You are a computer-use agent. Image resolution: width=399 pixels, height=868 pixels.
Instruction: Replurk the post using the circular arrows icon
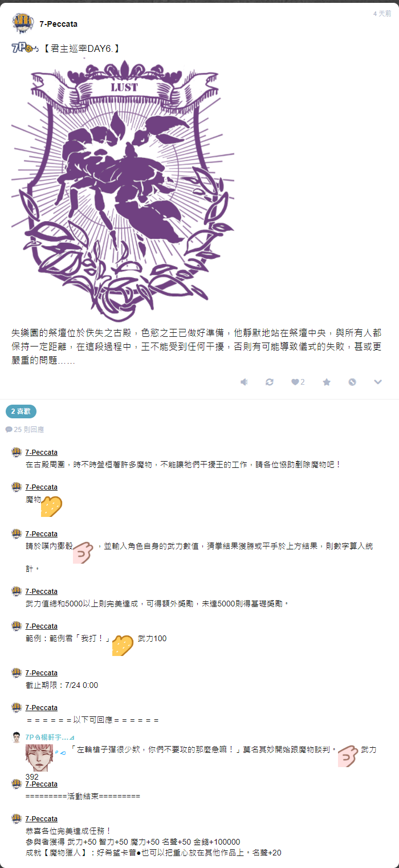coord(270,382)
